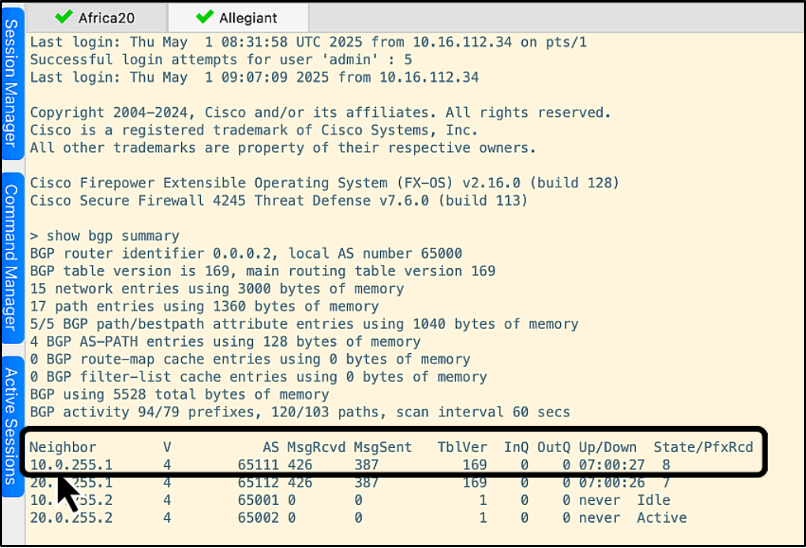The width and height of the screenshot is (806, 548).
Task: Click the MsgRcvd column header
Action: click(x=316, y=447)
